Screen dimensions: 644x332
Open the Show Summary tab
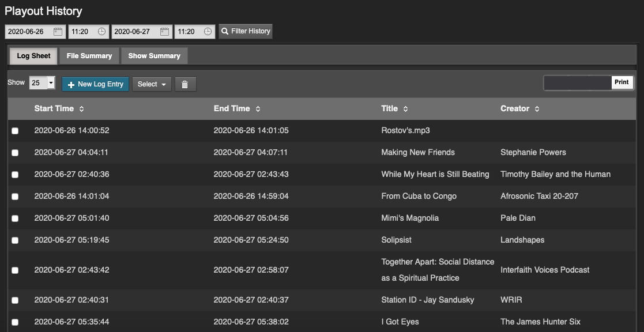pyautogui.click(x=154, y=56)
